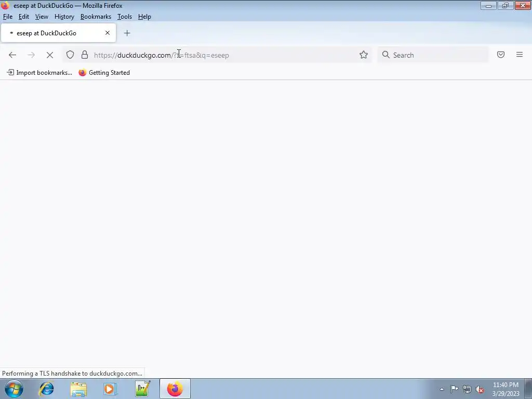Click the padlock site information icon
The image size is (532, 399).
coord(85,55)
